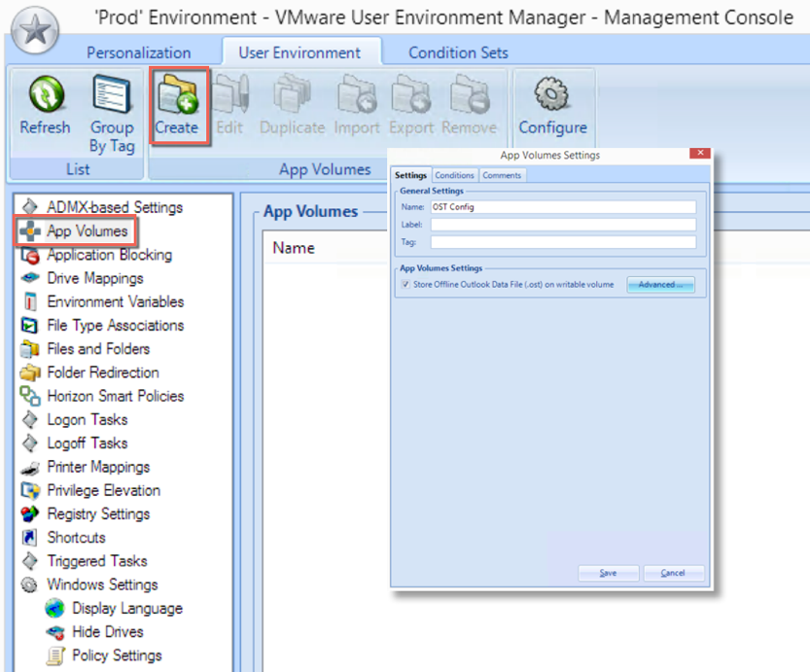Click the Duplicate icon in the ribbon
The height and width of the screenshot is (672, 810).
pyautogui.click(x=292, y=93)
